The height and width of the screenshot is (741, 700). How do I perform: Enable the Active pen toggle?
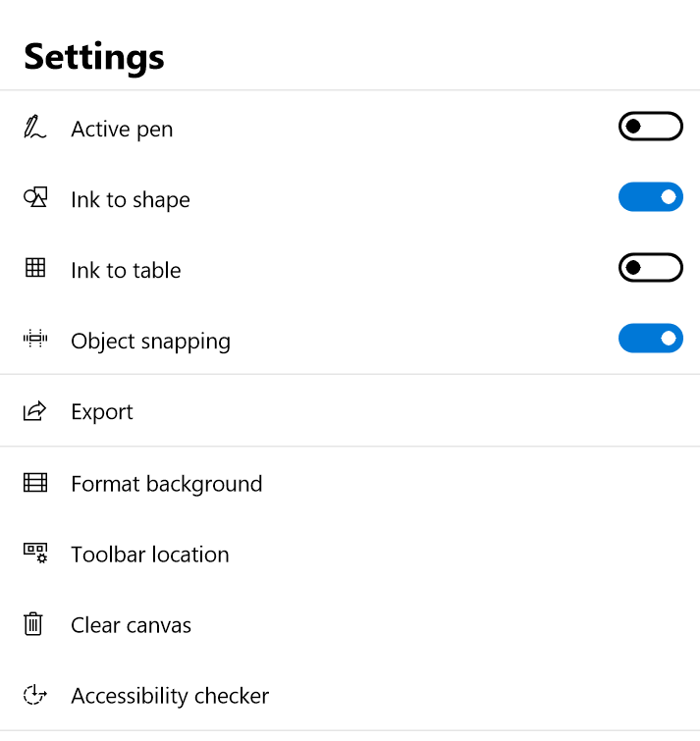point(650,127)
